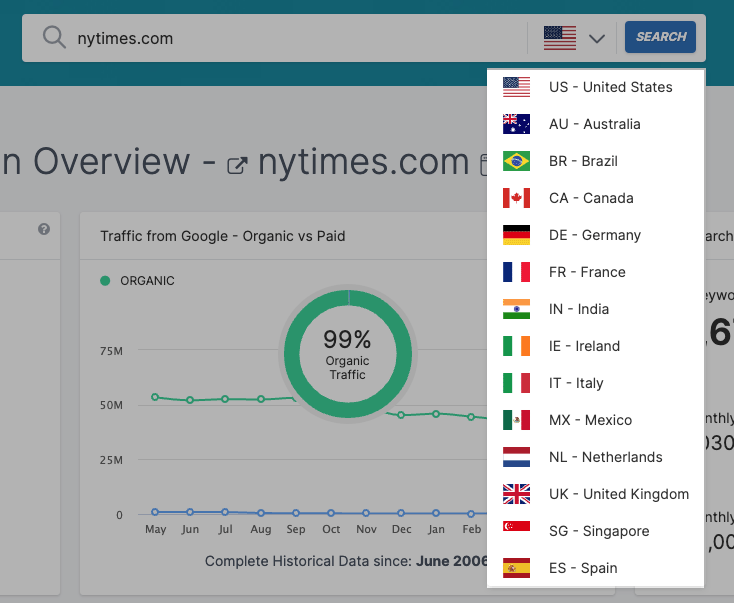Viewport: 734px width, 603px height.
Task: Select IN - India option
Action: pos(595,309)
